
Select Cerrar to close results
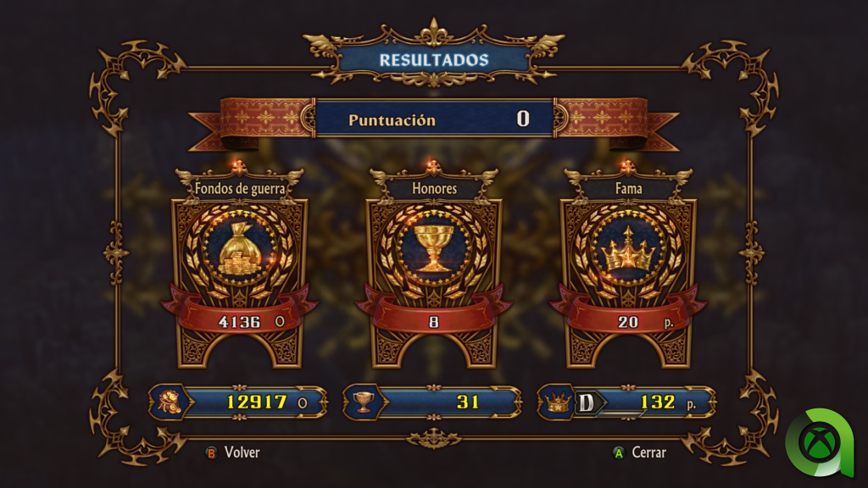tap(648, 452)
